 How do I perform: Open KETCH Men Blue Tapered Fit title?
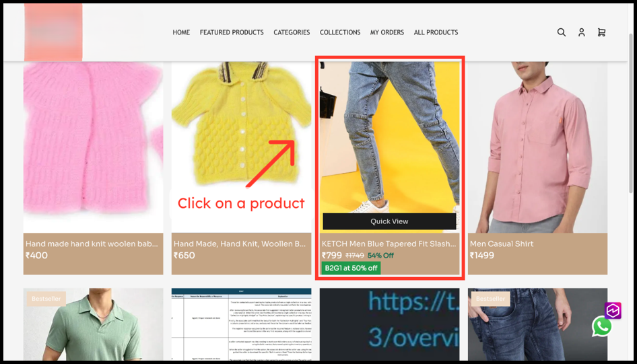(389, 244)
